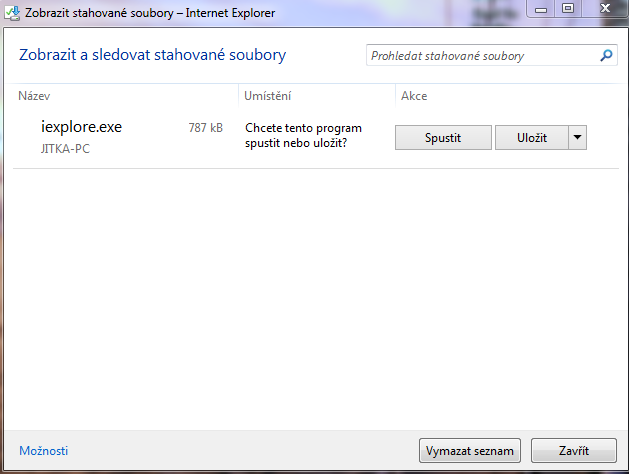Screen dimensions: 629x474
Task: Select the iexplore.exe download entry
Action: pos(81,127)
